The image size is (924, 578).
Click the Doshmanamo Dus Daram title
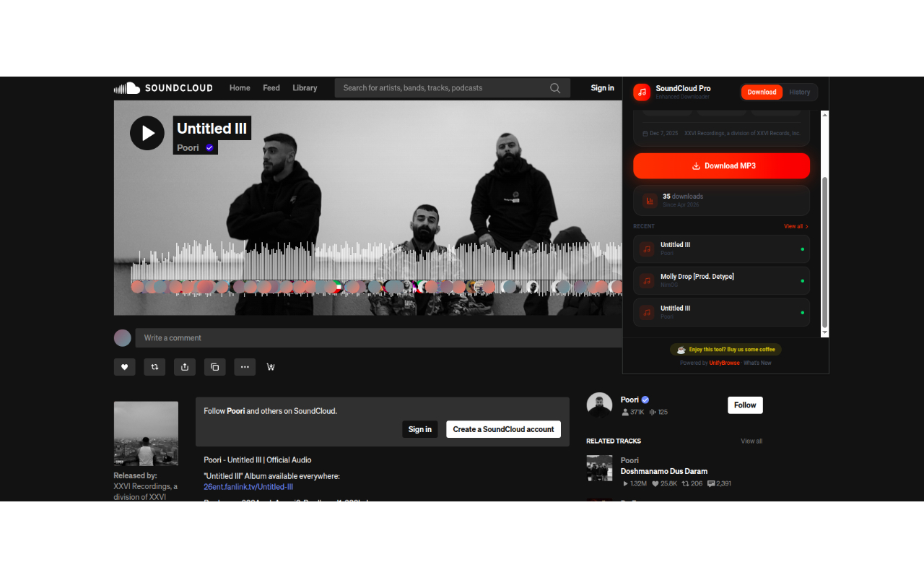664,471
